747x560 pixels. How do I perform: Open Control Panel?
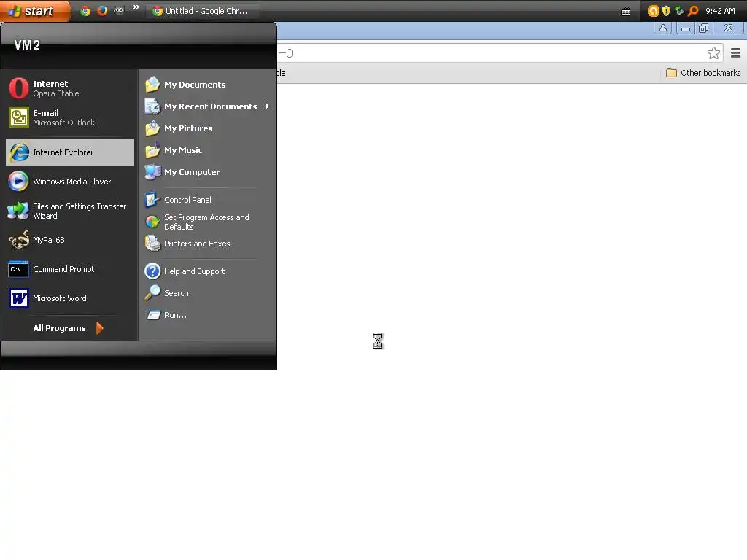208,200
